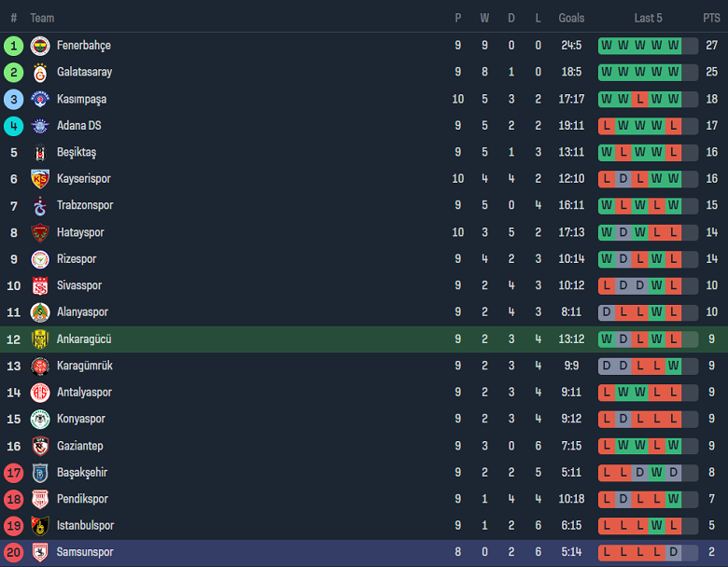This screenshot has height=567, width=728.
Task: Sort table by PTS column header
Action: 711,18
